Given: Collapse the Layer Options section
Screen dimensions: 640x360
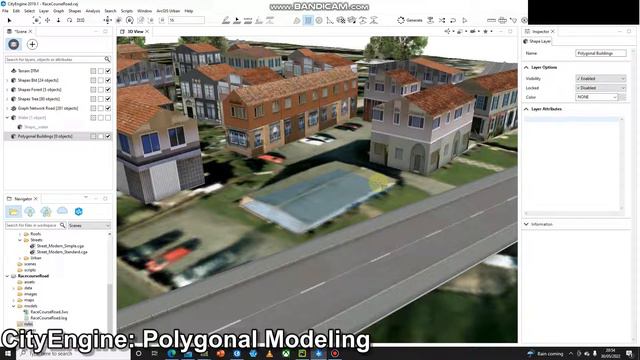Looking at the screenshot, I should (526, 67).
